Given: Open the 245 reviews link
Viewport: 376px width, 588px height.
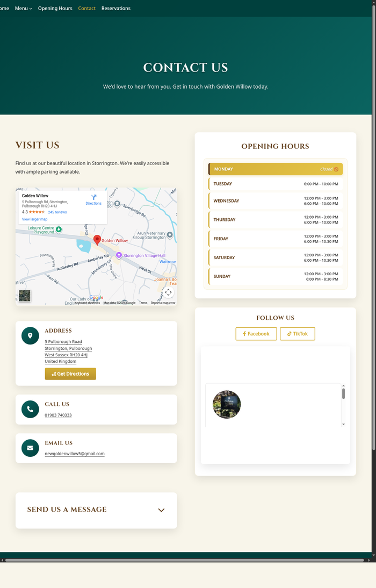Looking at the screenshot, I should tap(57, 212).
